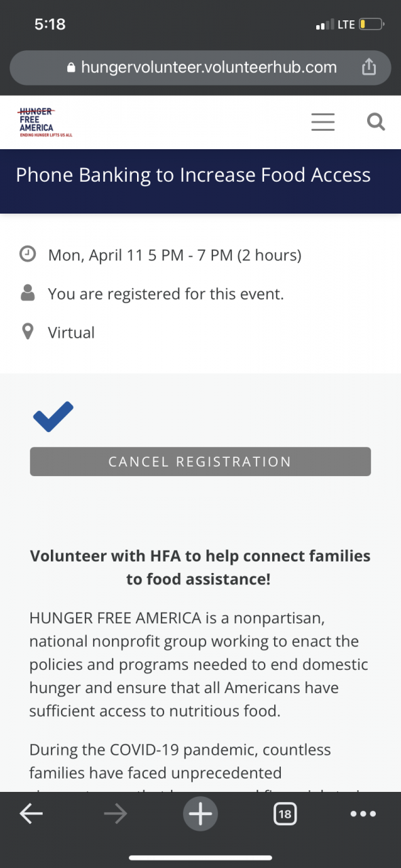401x868 pixels.
Task: Click the Cancel Registration button
Action: 200,462
